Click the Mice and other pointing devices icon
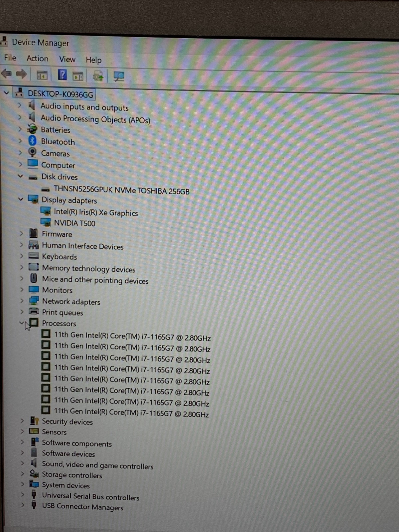Image resolution: width=399 pixels, height=532 pixels. [34, 278]
